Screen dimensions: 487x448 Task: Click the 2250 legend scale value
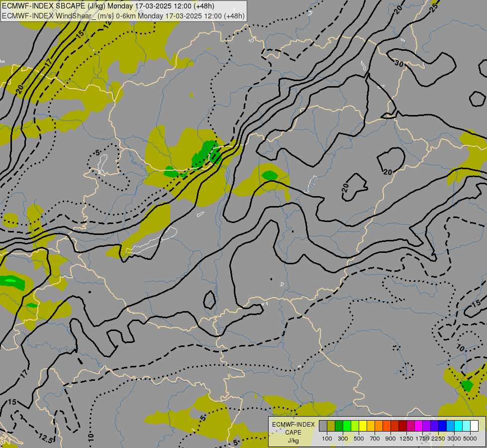coord(438,439)
